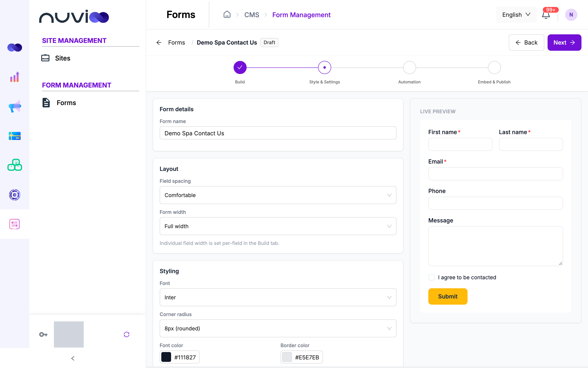Open the CMS breadcrumb link

[x=252, y=15]
